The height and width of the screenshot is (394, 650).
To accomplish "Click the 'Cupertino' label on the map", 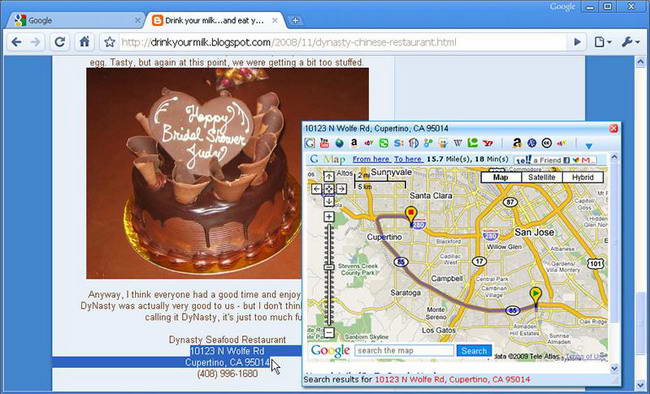I will [x=384, y=237].
